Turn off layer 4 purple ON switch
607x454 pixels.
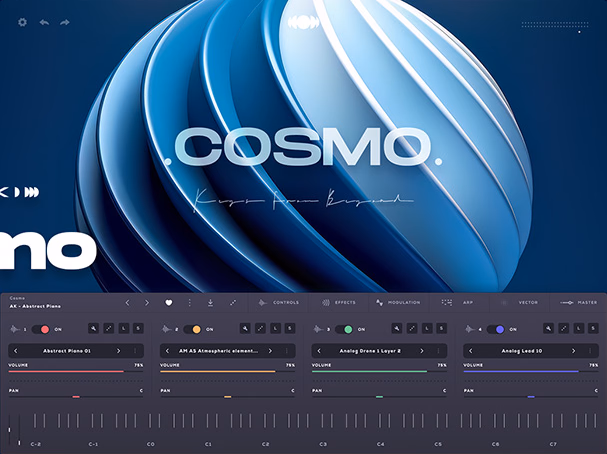[x=496, y=329]
